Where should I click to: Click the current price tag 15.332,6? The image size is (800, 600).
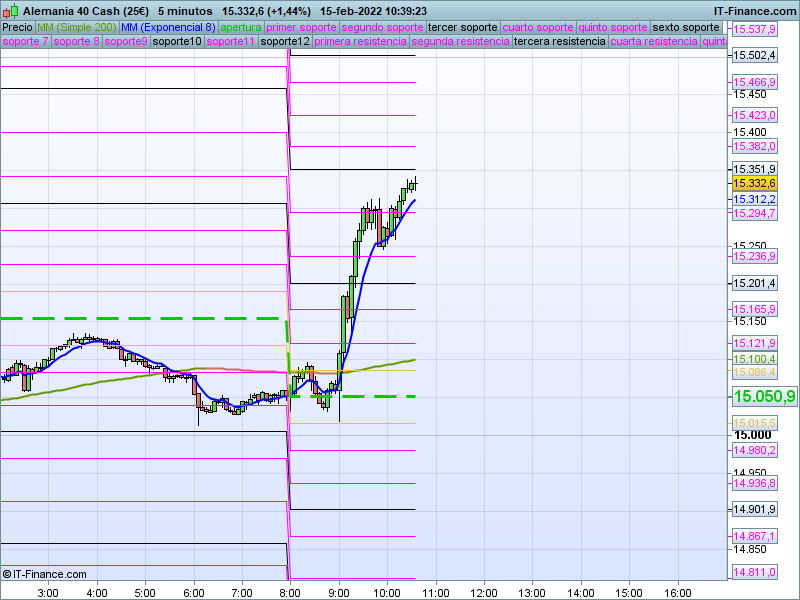754,183
